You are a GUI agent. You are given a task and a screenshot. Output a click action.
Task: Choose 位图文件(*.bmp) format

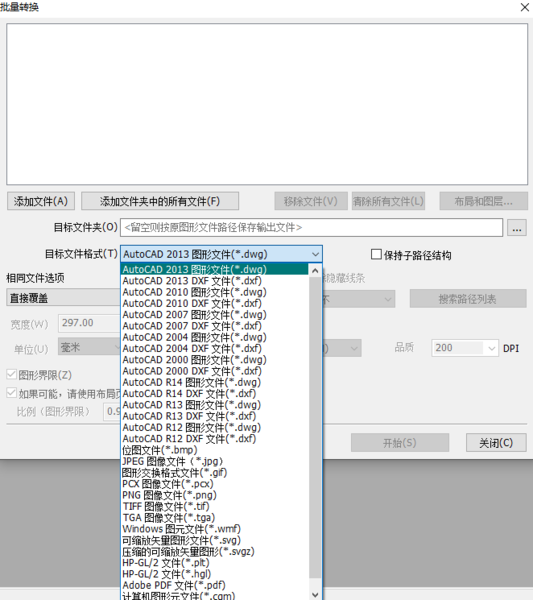pyautogui.click(x=215, y=450)
